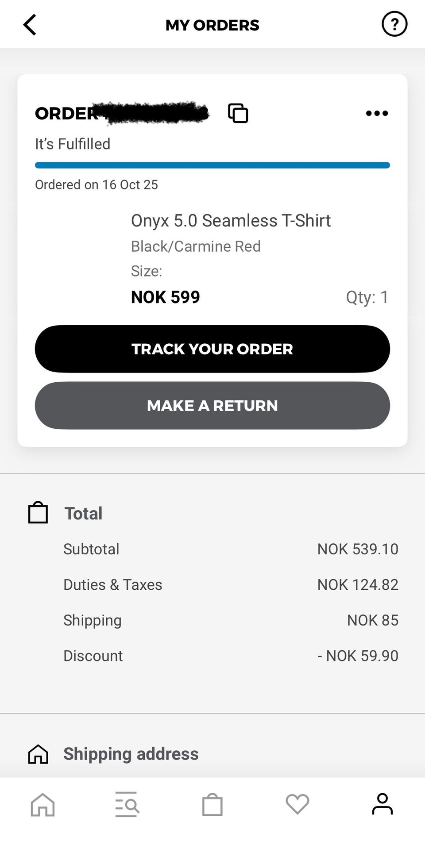The width and height of the screenshot is (425, 868).
Task: Expand the Shipping address section
Action: (212, 754)
